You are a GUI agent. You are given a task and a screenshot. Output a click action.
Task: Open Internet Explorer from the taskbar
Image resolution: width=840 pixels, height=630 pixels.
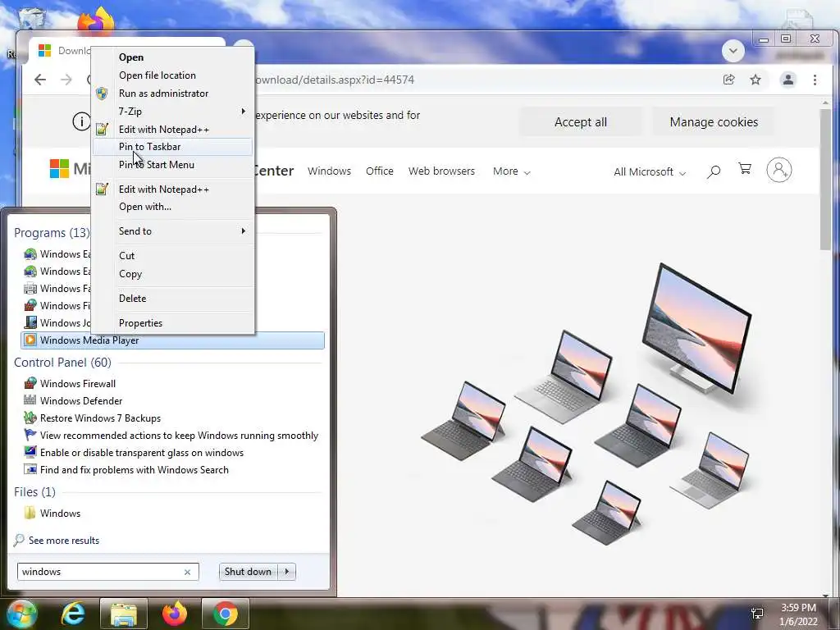[73, 614]
